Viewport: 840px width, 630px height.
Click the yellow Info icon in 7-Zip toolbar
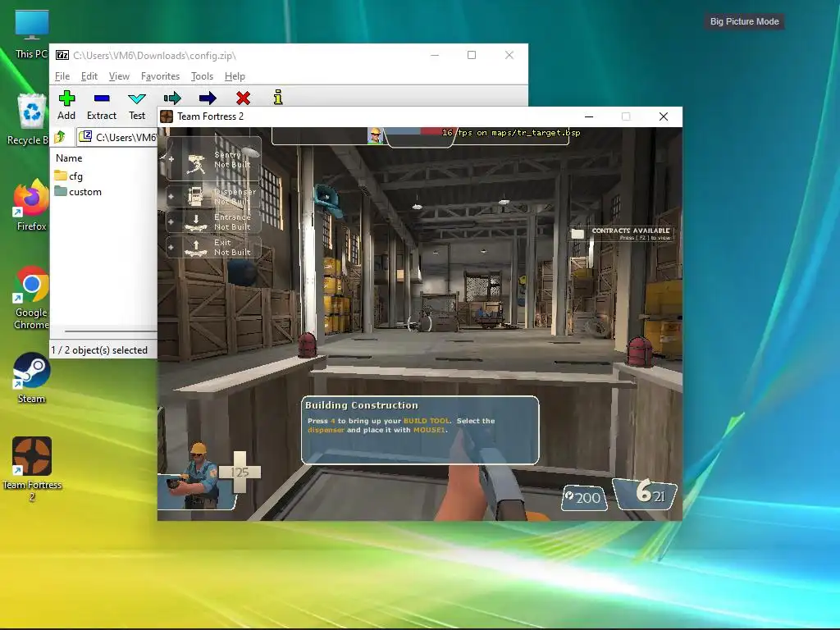(278, 98)
